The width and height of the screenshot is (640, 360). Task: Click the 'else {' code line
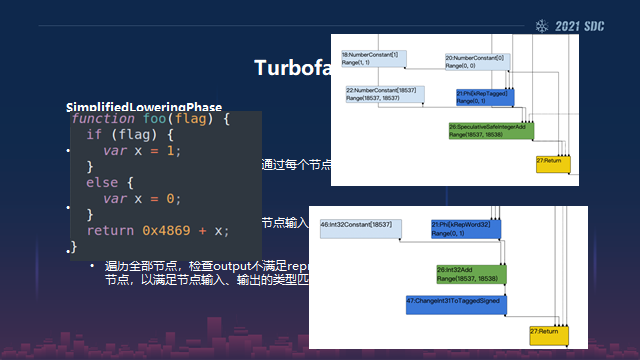tap(110, 182)
